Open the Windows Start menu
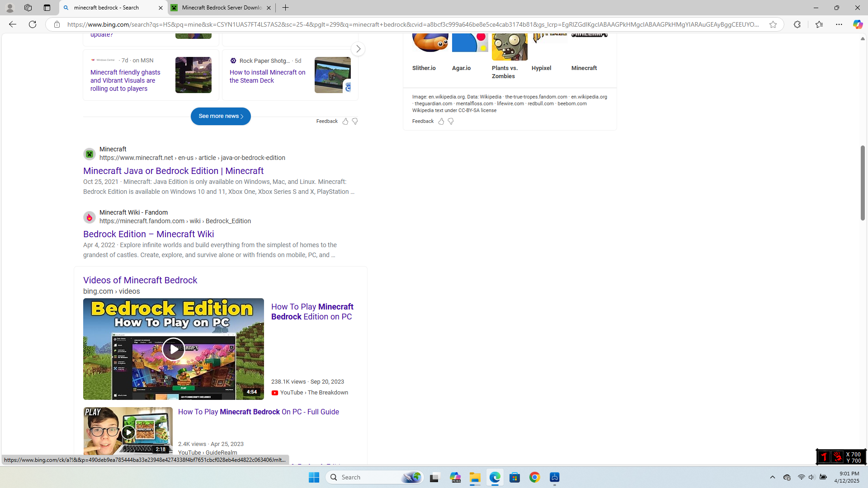The width and height of the screenshot is (868, 488). (x=314, y=477)
